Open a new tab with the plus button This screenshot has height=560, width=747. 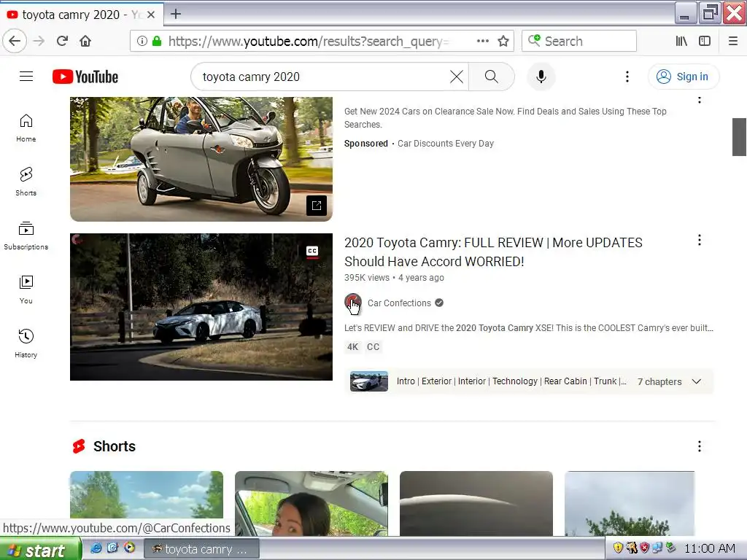176,15
